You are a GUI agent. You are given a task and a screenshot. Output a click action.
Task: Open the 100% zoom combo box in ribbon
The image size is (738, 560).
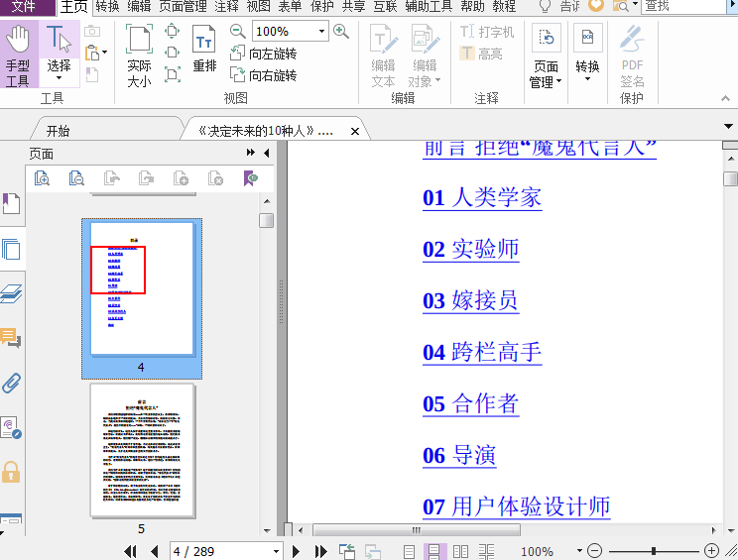pos(322,32)
